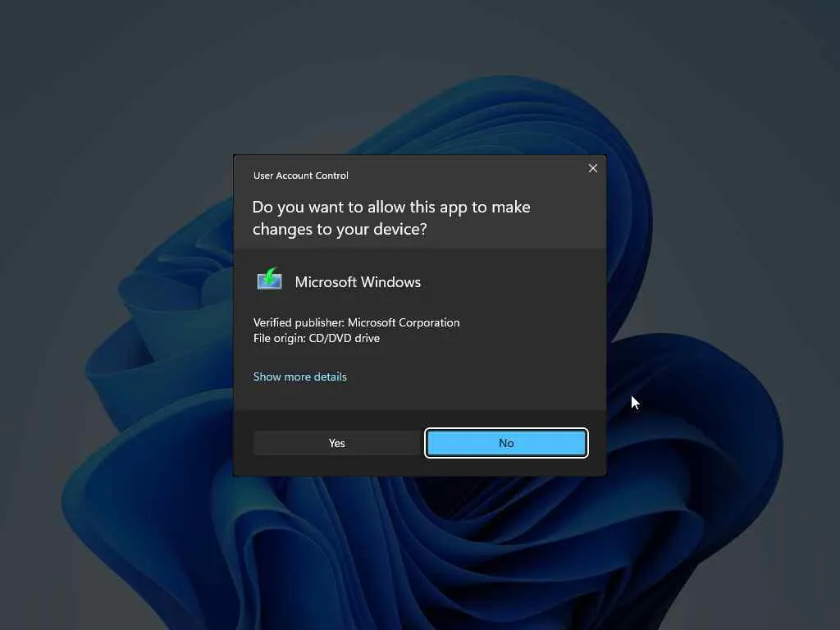Click the 'Do you want to allow' heading
840x630 pixels.
[x=391, y=218]
